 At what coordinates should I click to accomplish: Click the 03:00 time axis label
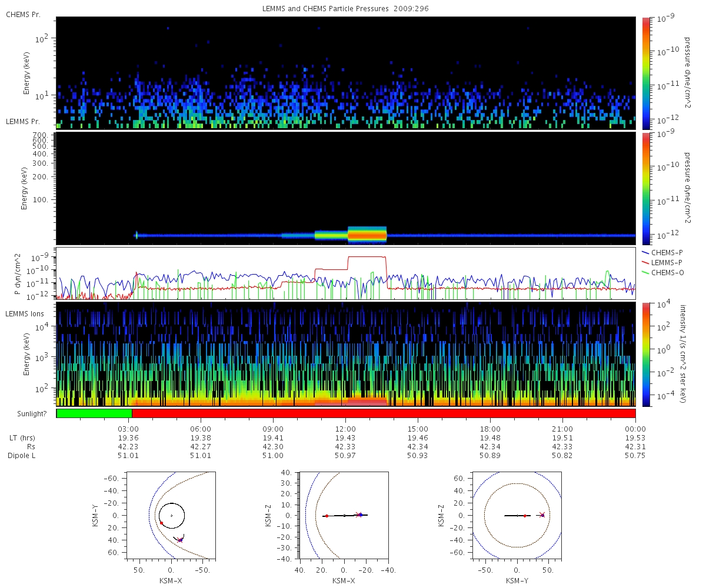click(128, 429)
